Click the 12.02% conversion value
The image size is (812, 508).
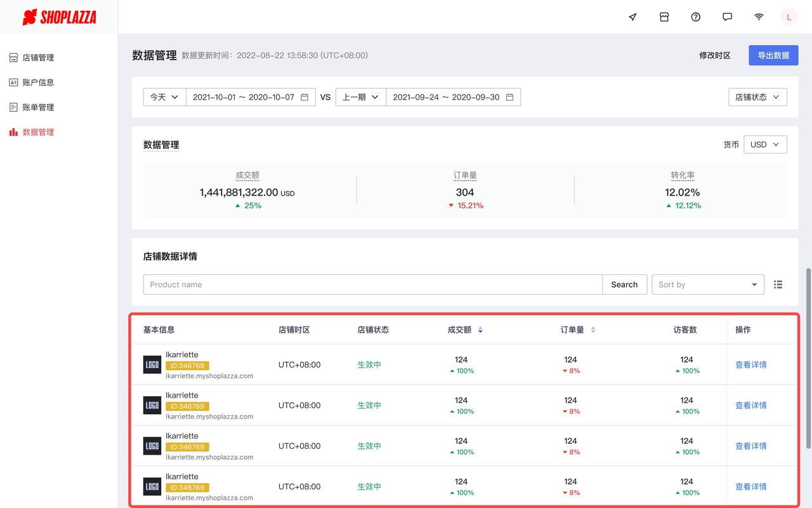pyautogui.click(x=683, y=192)
